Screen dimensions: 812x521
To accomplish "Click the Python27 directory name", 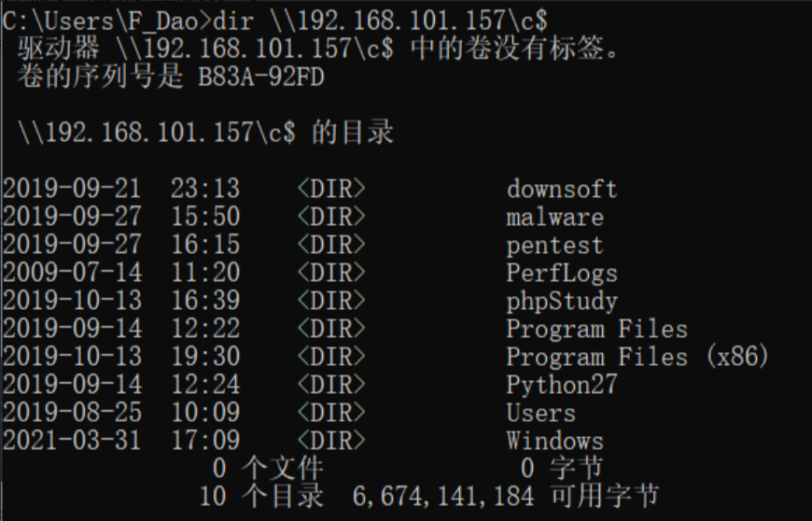I will tap(562, 385).
